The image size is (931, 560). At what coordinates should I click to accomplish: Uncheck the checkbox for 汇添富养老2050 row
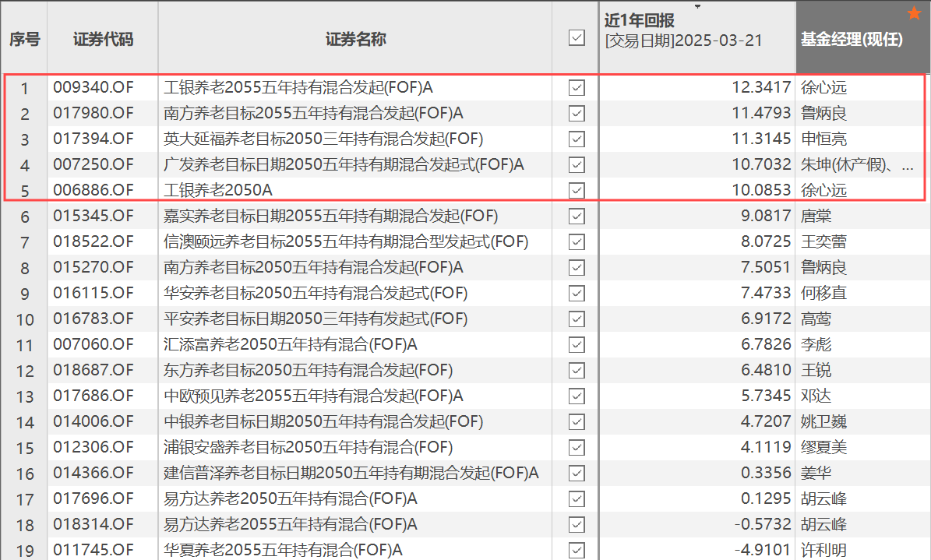point(577,344)
